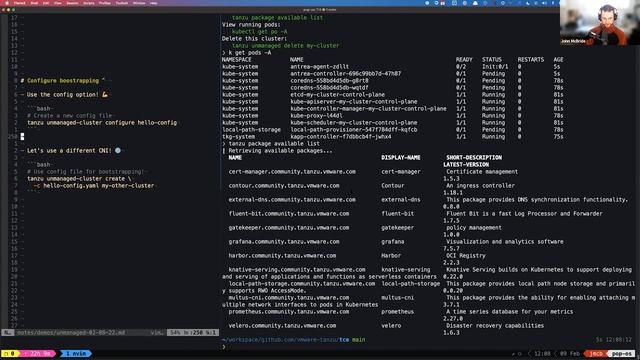This screenshot has height=360, width=640.
Task: Click 'gatekeeper.community.tanzu.vmware.com' package
Action: (x=289, y=228)
